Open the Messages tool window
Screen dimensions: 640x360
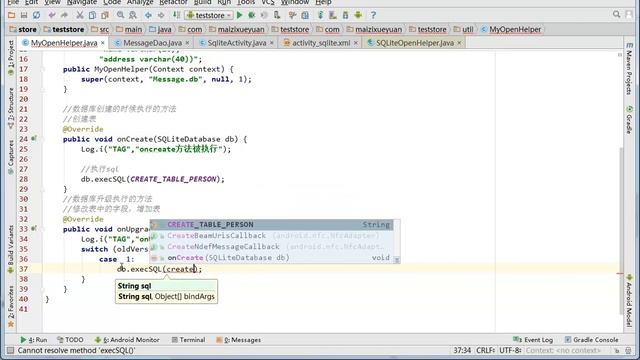coord(238,340)
